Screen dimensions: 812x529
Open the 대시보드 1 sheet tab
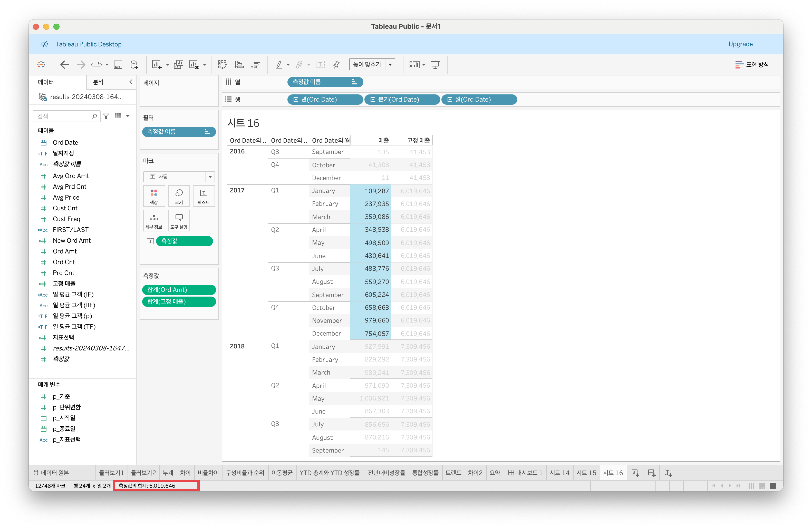[x=525, y=473]
